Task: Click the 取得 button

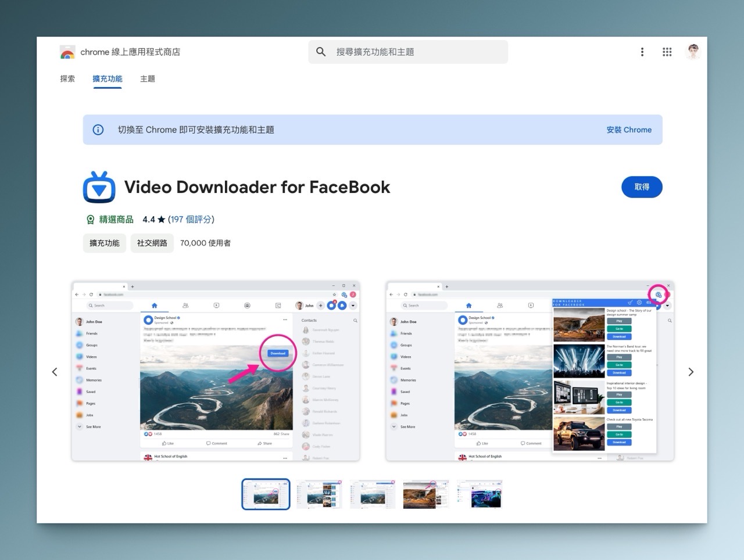Action: [x=642, y=187]
